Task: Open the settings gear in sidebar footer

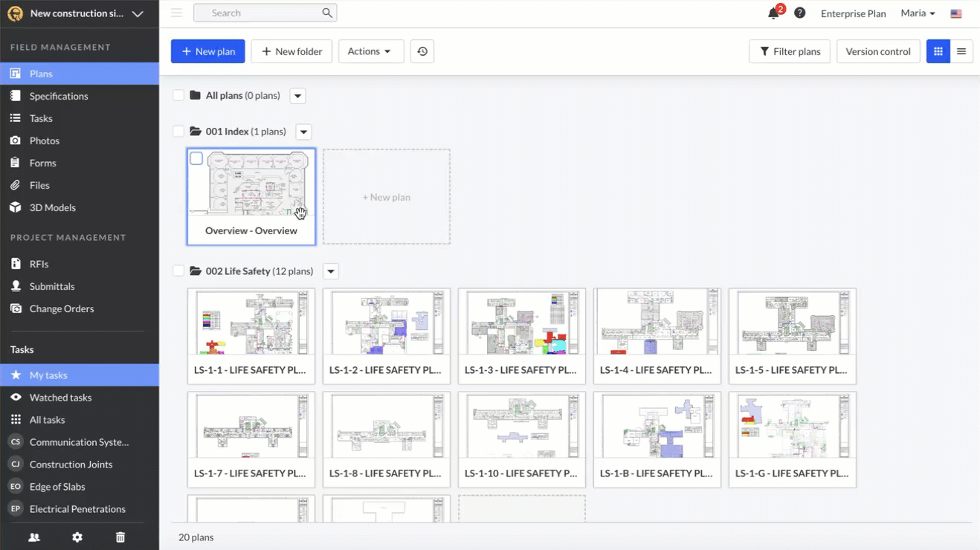Action: coord(77,537)
